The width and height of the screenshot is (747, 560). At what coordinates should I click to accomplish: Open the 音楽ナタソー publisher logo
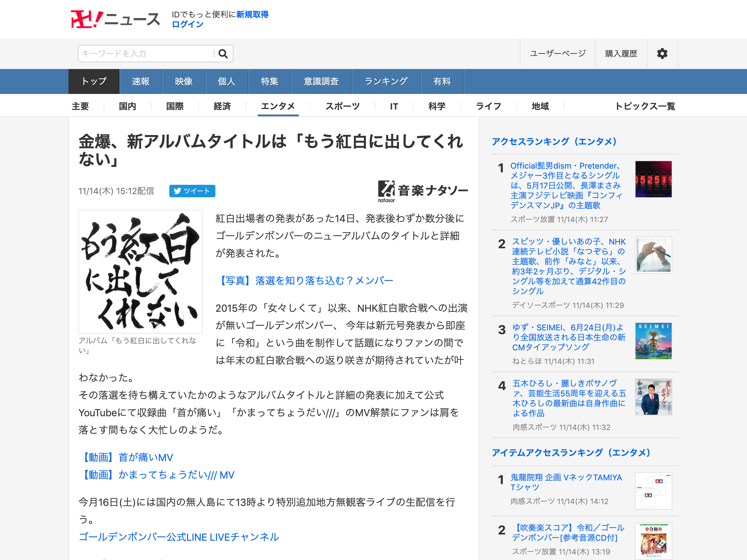tap(422, 191)
